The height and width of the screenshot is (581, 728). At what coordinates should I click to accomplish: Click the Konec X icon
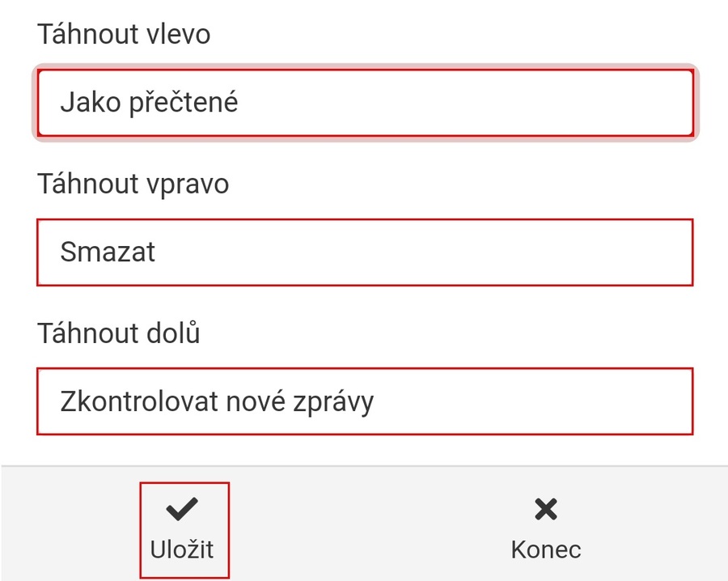[546, 509]
